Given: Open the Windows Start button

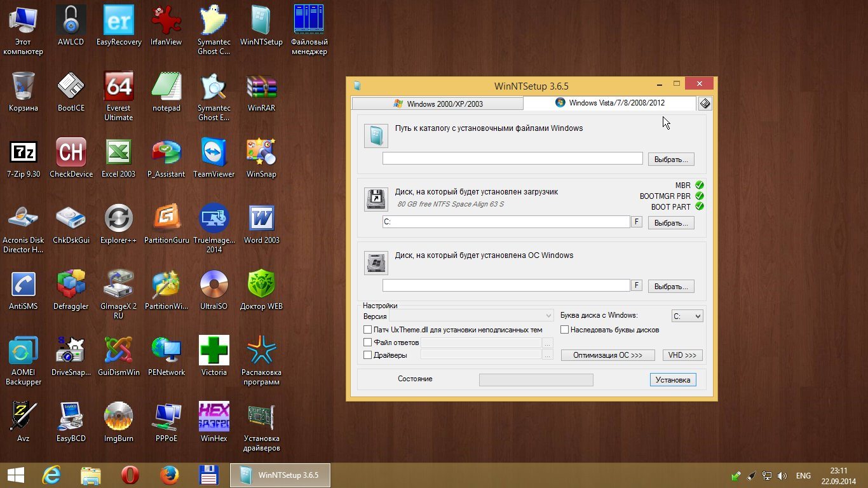Looking at the screenshot, I should pos(16,475).
